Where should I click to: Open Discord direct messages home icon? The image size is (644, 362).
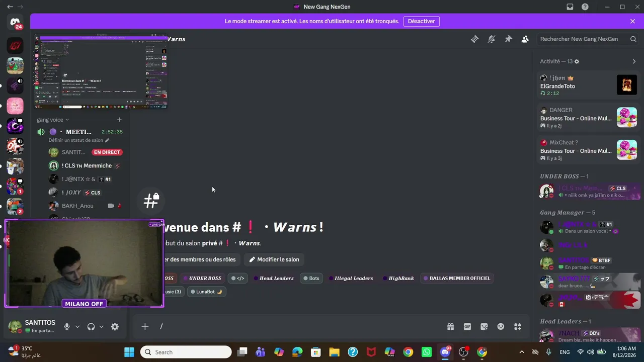click(x=15, y=22)
